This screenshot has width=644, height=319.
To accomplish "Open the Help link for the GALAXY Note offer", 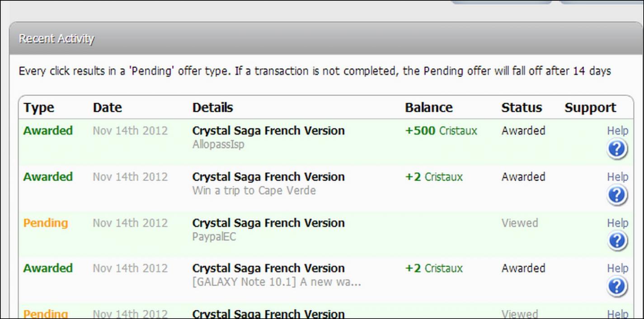I will click(x=617, y=268).
